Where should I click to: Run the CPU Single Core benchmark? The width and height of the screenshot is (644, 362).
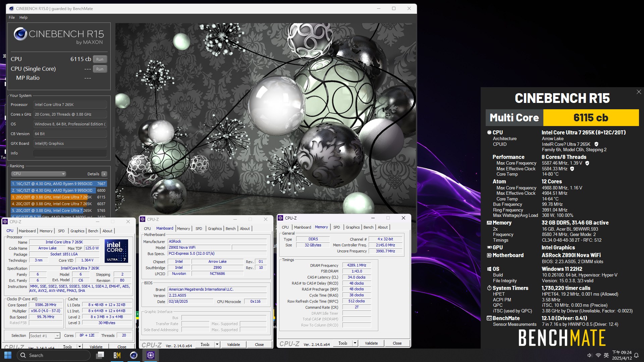point(100,69)
